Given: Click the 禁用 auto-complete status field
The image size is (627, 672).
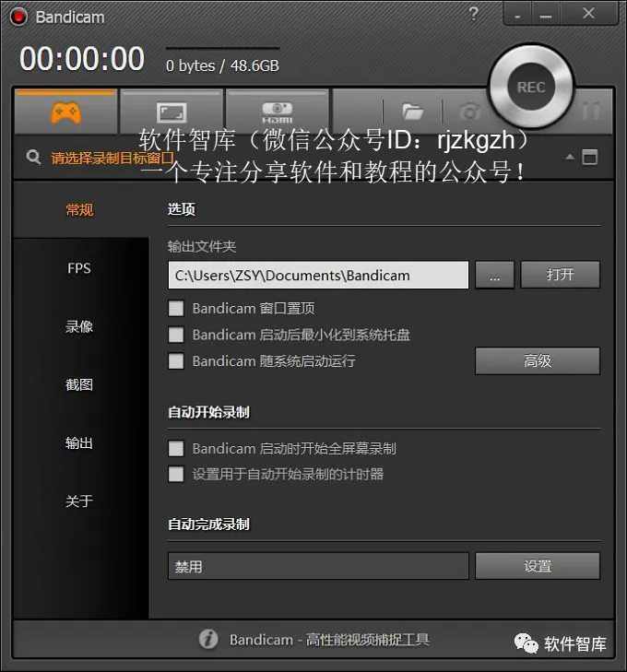Looking at the screenshot, I should pos(318,566).
